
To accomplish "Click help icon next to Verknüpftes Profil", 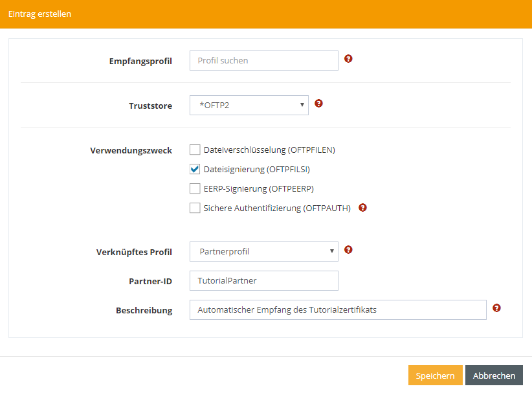I will [348, 250].
